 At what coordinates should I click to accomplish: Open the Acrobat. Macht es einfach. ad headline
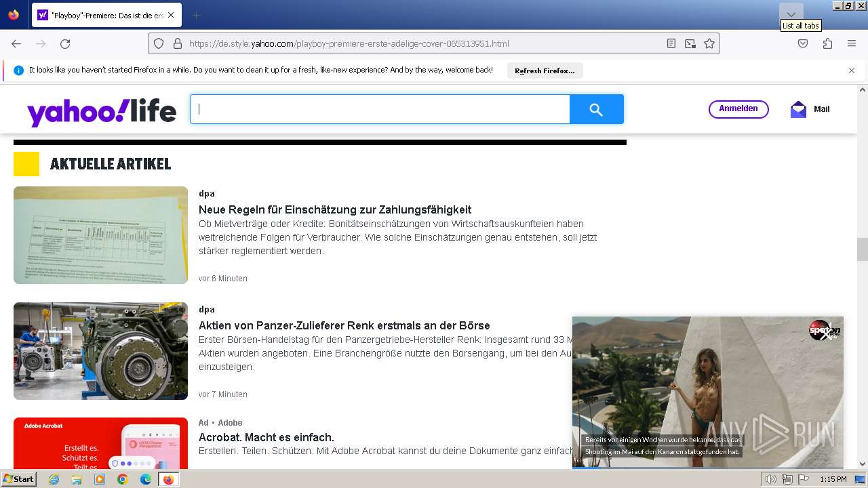tap(267, 438)
